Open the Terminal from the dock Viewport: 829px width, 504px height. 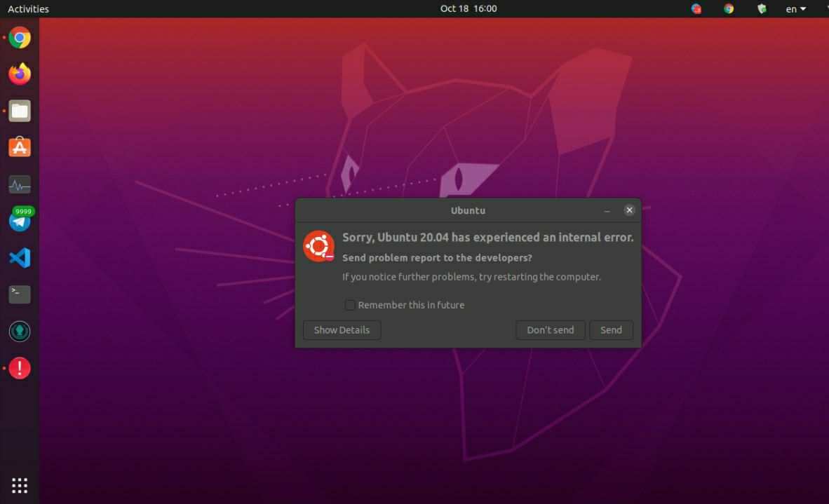point(20,294)
